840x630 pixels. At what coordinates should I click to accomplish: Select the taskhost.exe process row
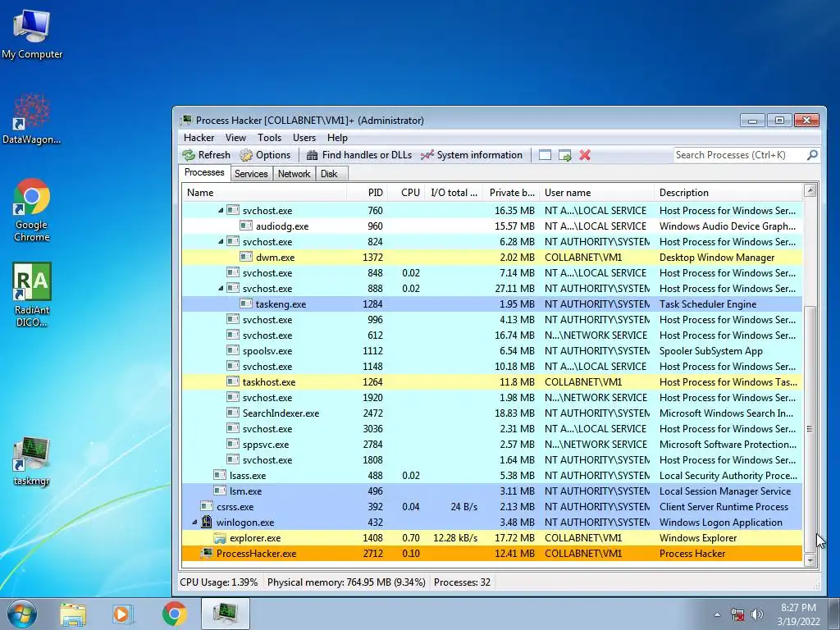(492, 382)
